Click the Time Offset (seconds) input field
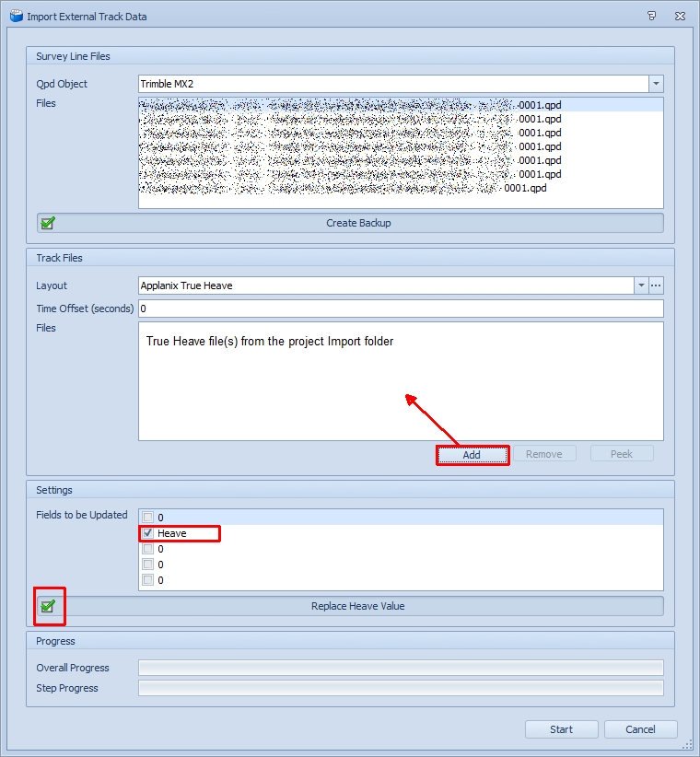This screenshot has width=700, height=757. coord(401,309)
